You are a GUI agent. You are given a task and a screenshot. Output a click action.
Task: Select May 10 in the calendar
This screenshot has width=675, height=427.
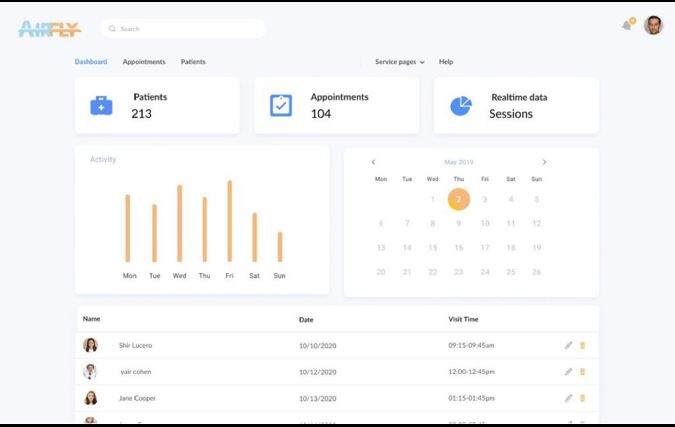(x=485, y=223)
